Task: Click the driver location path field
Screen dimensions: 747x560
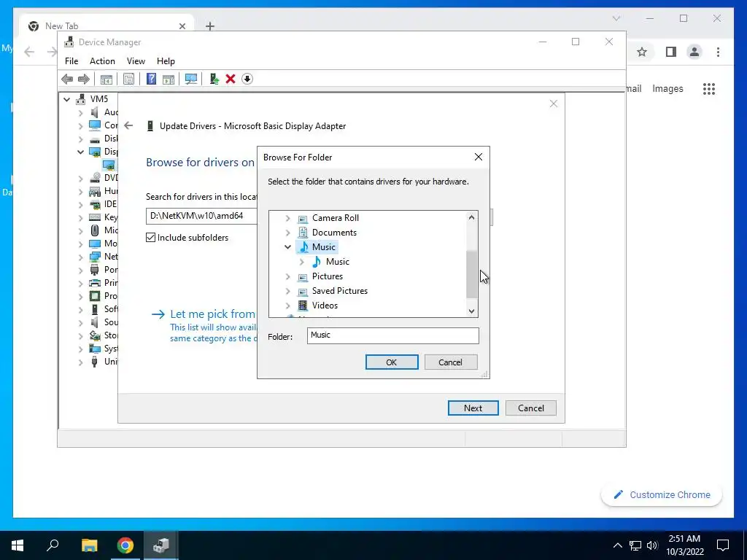Action: [201, 216]
